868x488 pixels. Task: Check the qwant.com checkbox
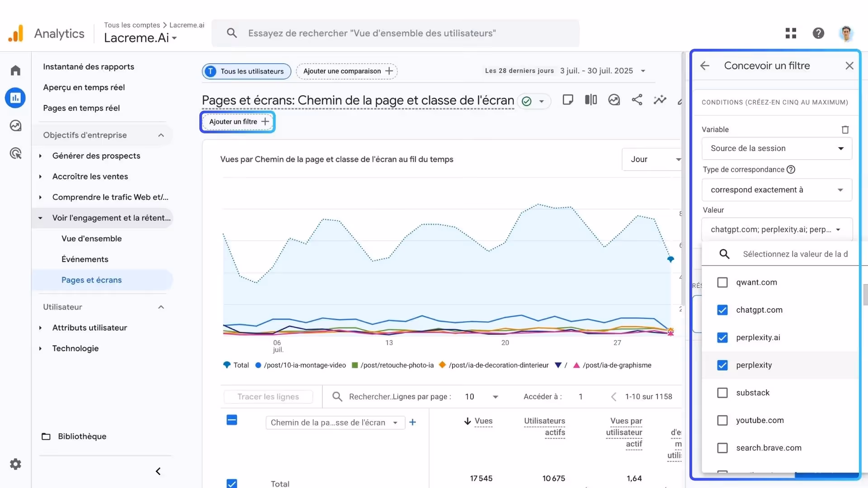point(722,282)
